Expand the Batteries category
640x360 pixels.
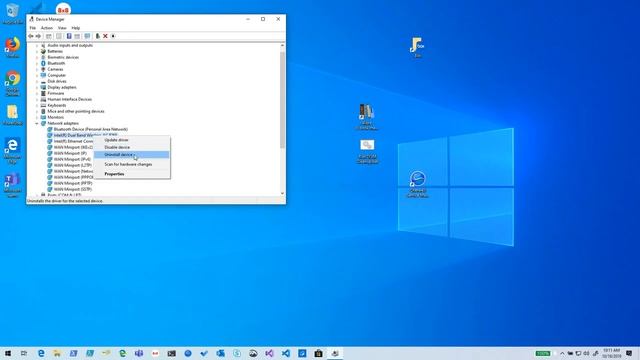coord(37,51)
